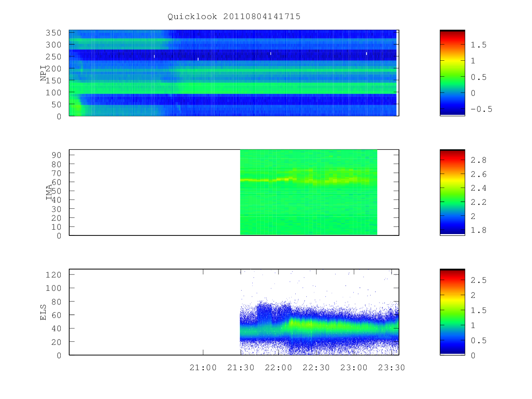
Task: Select the IMA spectrogram plot
Action: [234, 192]
